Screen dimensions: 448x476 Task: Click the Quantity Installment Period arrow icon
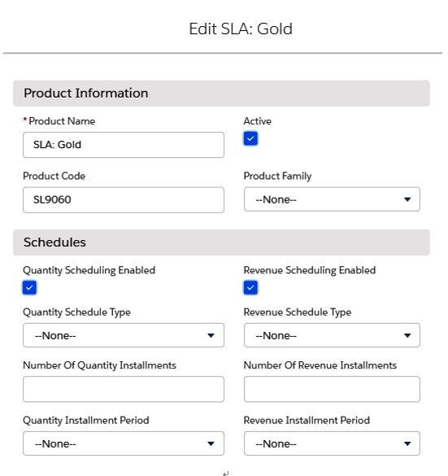[211, 443]
